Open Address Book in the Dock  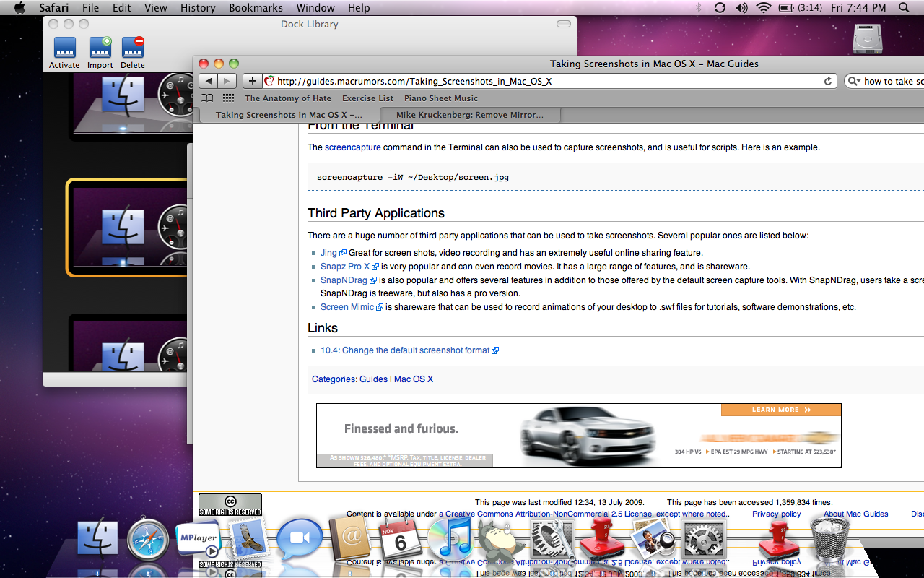pos(350,538)
